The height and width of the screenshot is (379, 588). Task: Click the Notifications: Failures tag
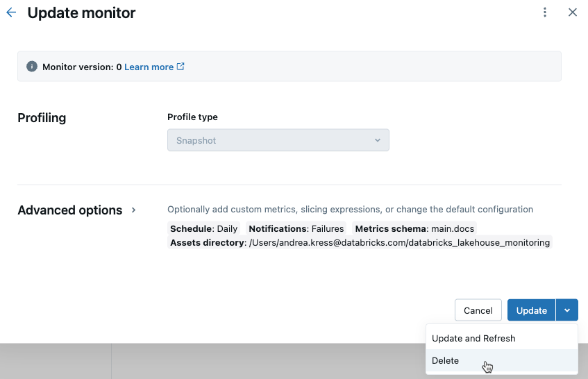(x=296, y=228)
